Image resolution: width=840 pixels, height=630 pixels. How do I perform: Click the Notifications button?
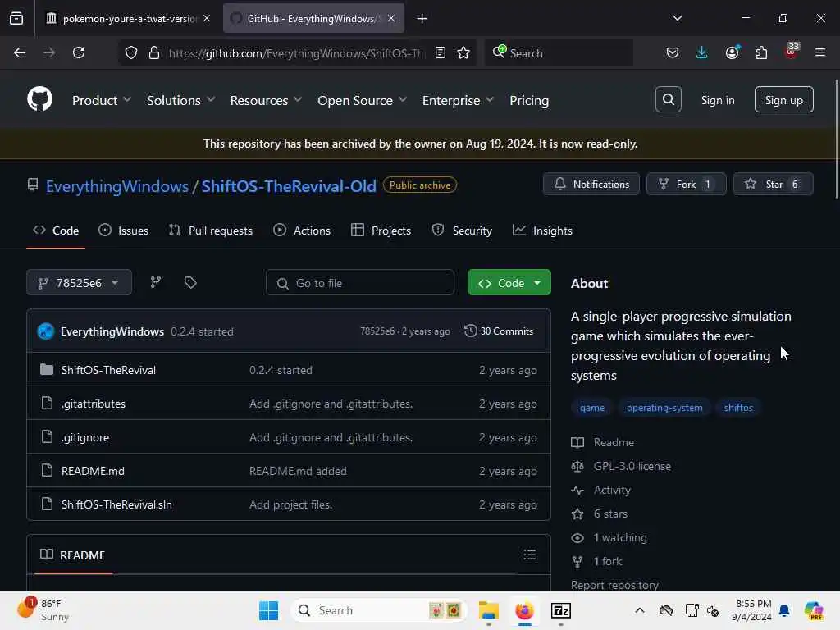(591, 184)
